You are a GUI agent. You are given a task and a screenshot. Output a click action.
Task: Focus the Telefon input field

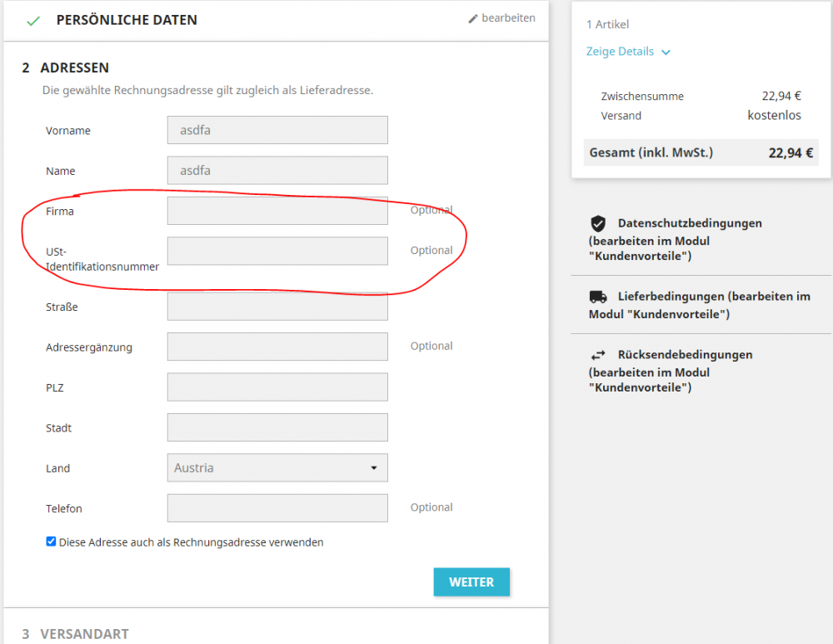click(277, 507)
